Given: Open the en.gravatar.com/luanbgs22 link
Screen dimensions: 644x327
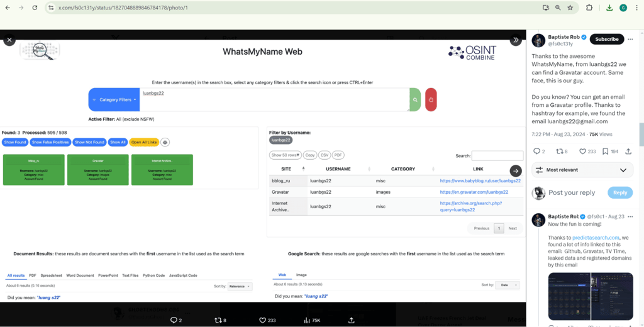Looking at the screenshot, I should coord(474,192).
